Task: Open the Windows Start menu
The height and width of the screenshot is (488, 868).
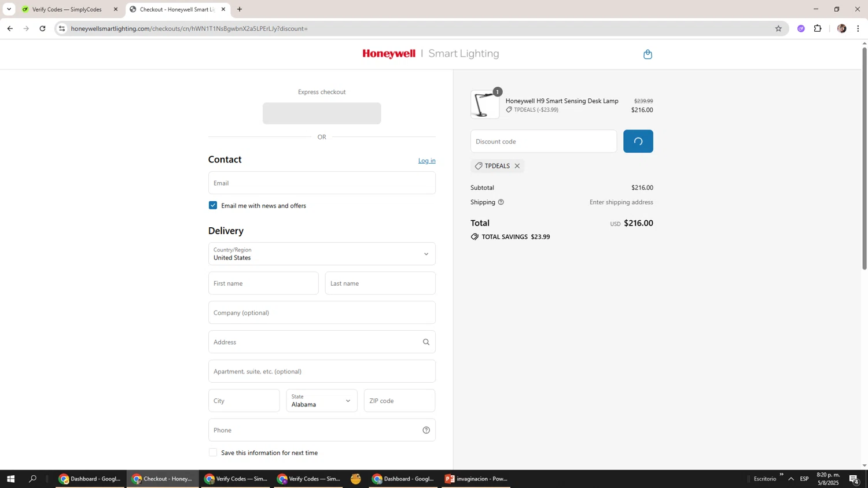Action: pyautogui.click(x=10, y=479)
